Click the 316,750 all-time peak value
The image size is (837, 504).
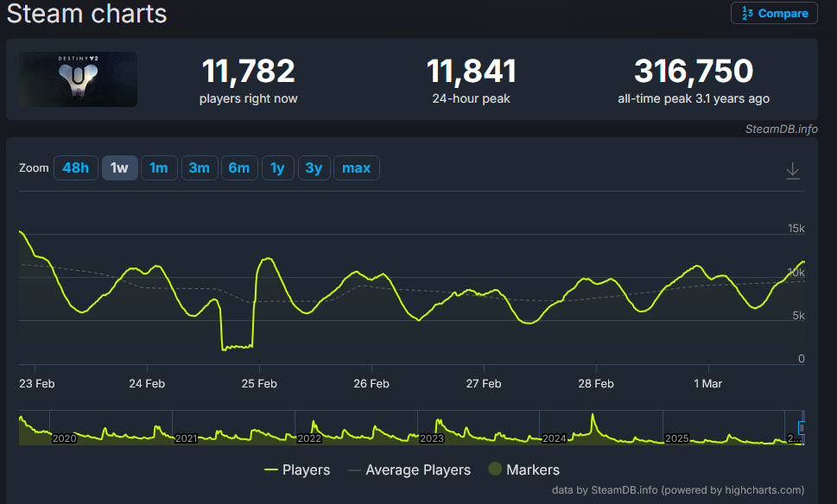[694, 71]
